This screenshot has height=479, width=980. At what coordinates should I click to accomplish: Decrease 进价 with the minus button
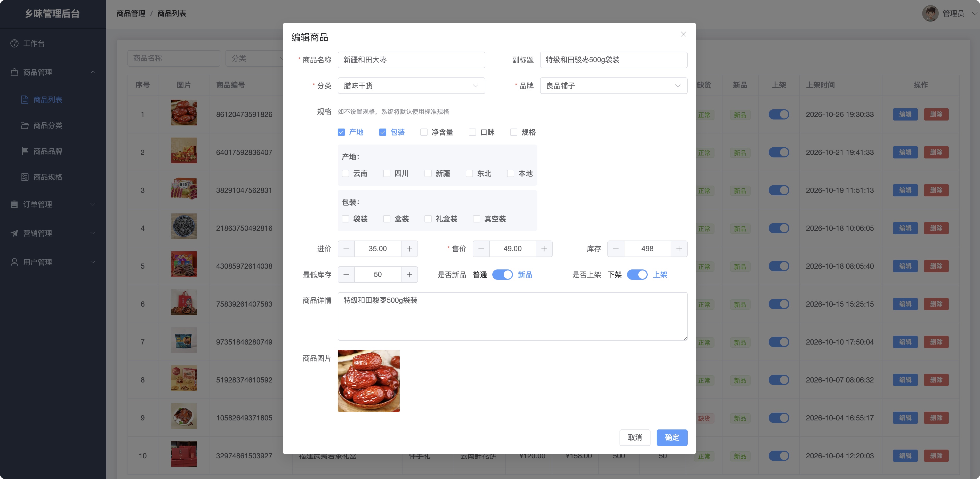(346, 249)
